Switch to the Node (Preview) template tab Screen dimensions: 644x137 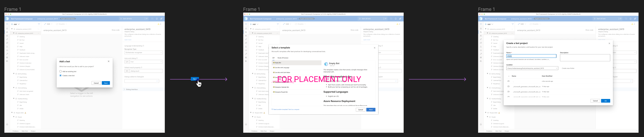pos(283,58)
